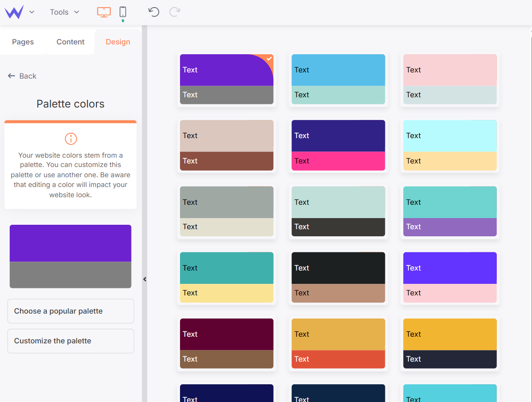Click the selected checkmark on purple palette
Screen dimensions: 532x402
269,59
